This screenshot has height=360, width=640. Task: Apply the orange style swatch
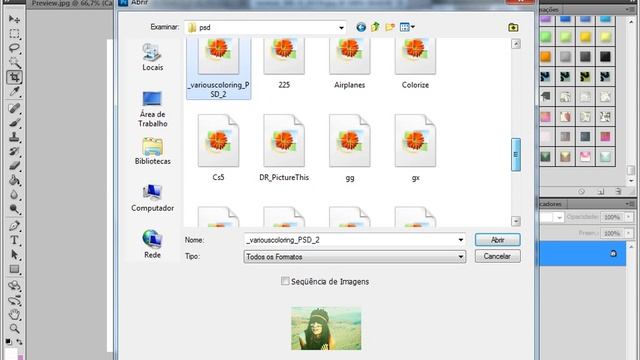(x=546, y=57)
